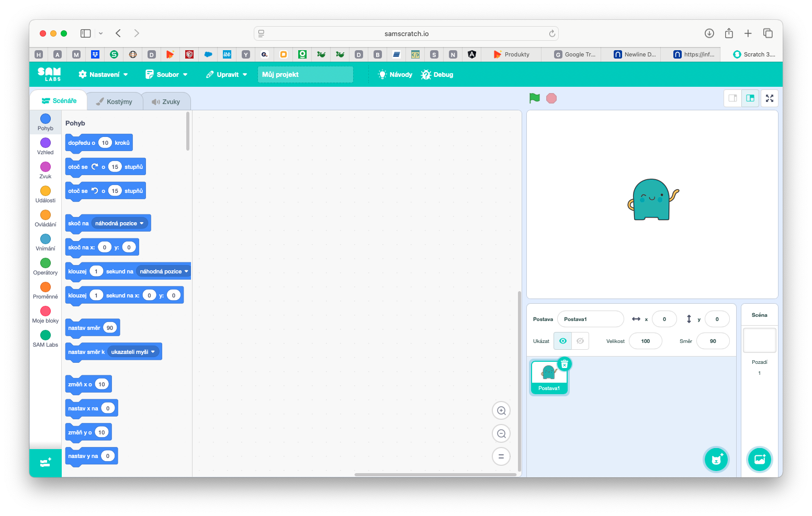The width and height of the screenshot is (812, 516).
Task: Switch to the small stage layout
Action: 733,98
